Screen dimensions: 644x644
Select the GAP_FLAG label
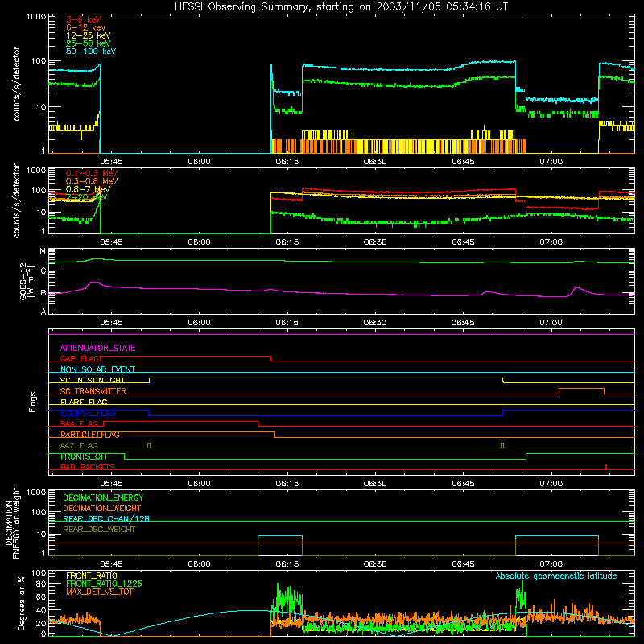coord(80,358)
